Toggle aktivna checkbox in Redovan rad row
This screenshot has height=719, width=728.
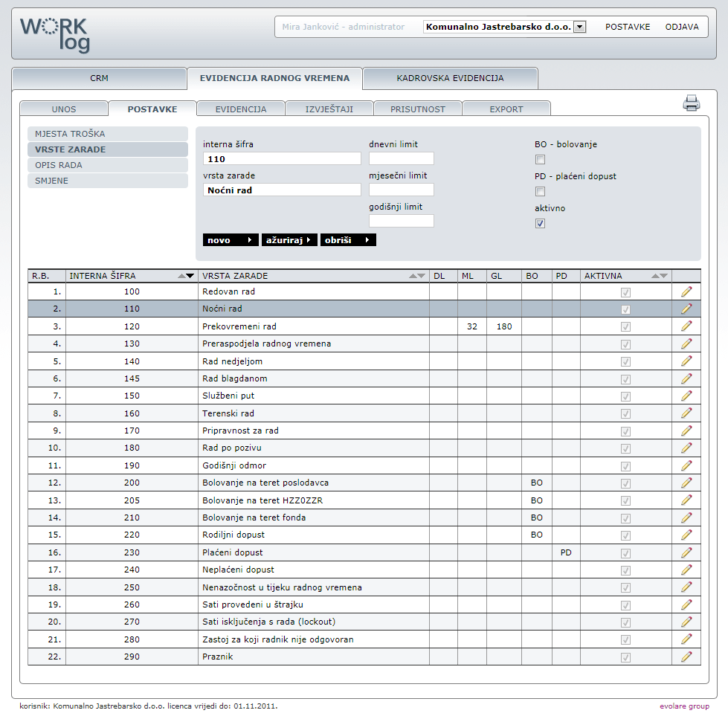coord(625,292)
